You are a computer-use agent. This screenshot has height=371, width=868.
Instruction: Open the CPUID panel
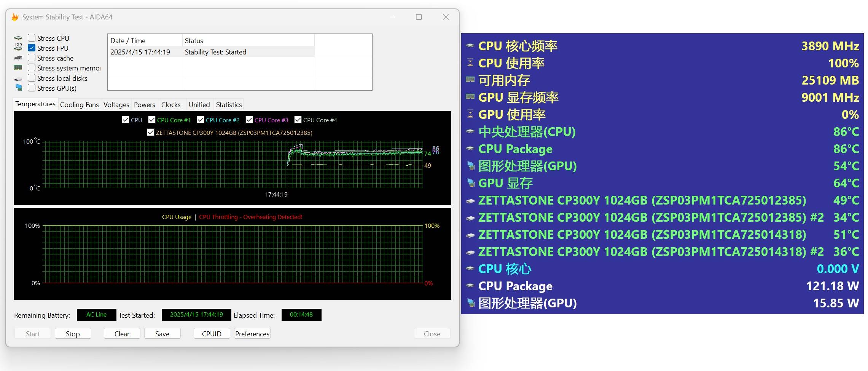pyautogui.click(x=212, y=334)
